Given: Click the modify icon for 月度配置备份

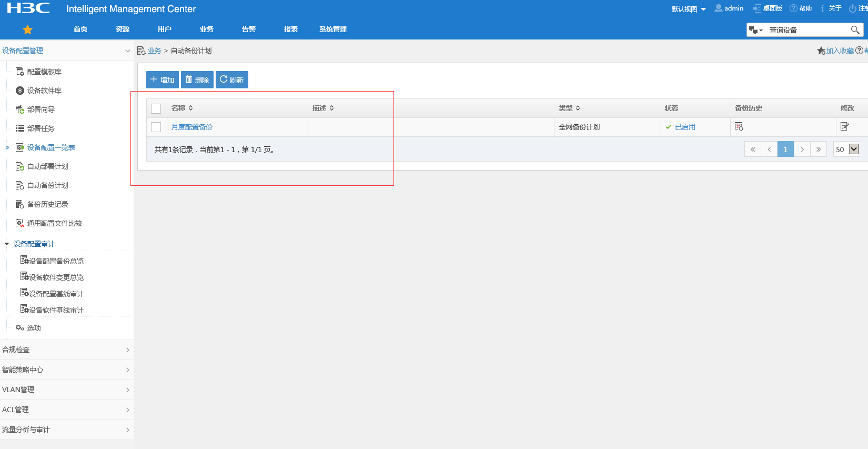Looking at the screenshot, I should pos(845,126).
